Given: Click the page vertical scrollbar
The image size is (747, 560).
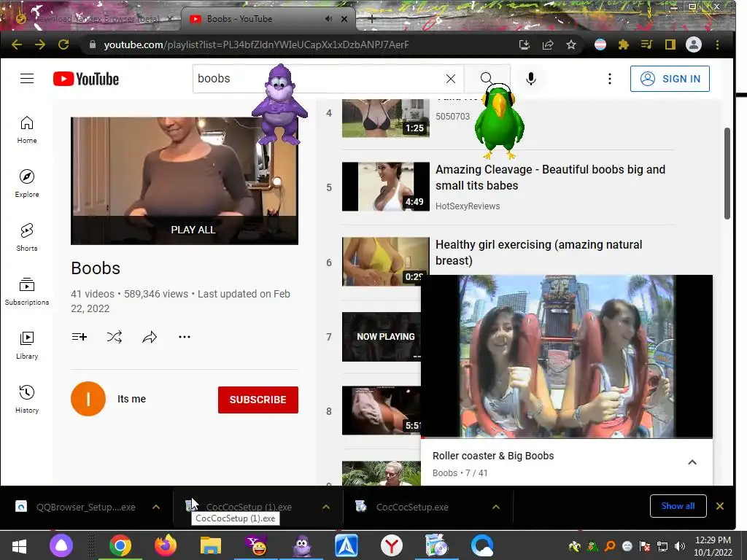Looking at the screenshot, I should (727, 174).
